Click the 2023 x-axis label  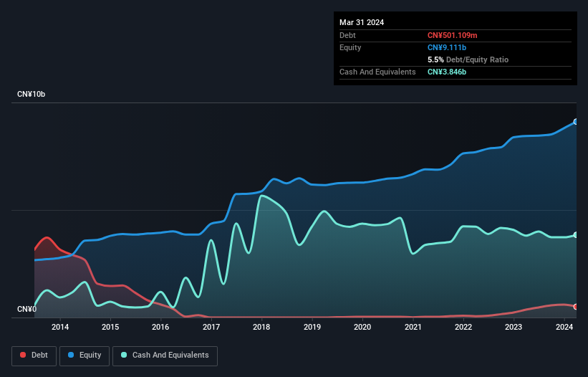click(x=514, y=327)
